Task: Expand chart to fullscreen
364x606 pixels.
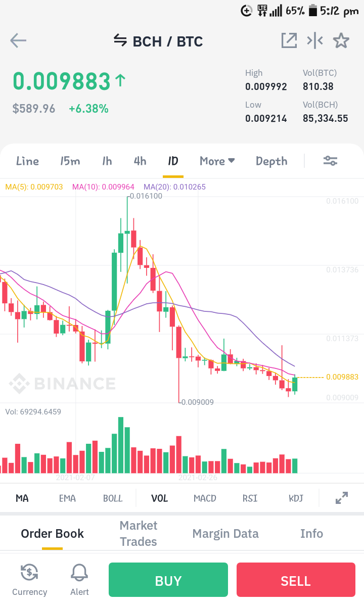Action: pos(342,498)
